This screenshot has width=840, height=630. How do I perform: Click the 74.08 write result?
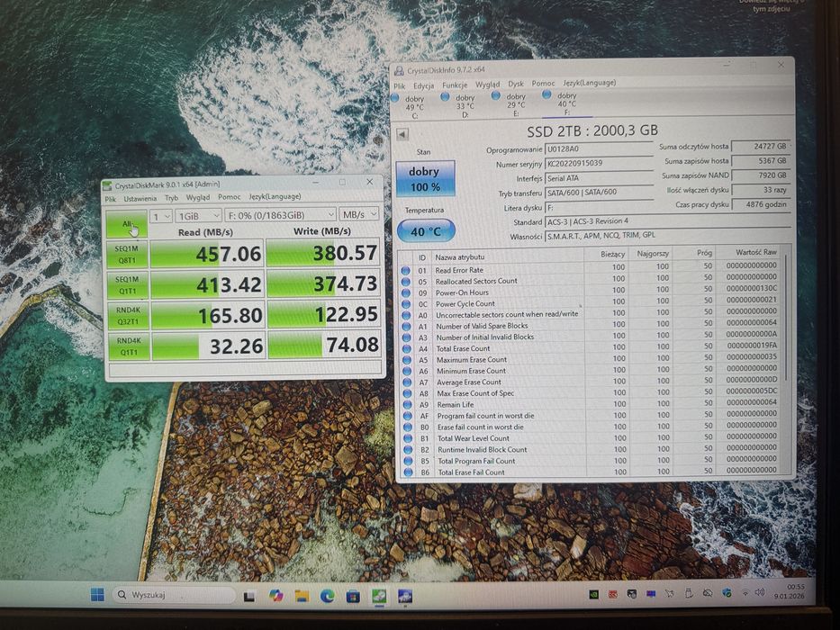(325, 345)
